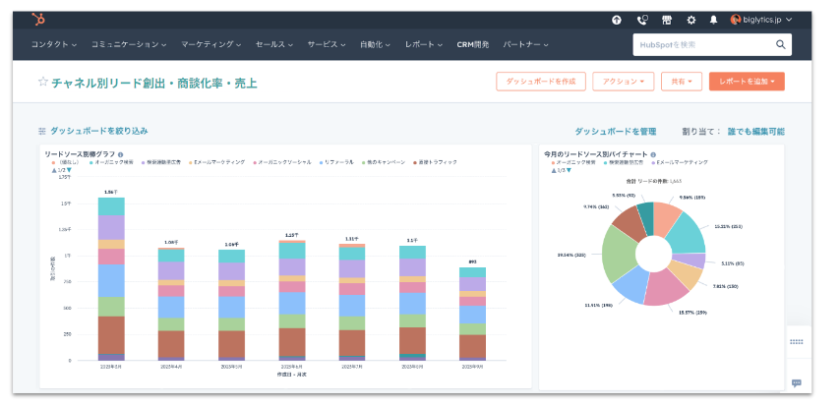The height and width of the screenshot is (406, 840).
Task: Click the ダッシュボードを作成 button
Action: [x=540, y=82]
